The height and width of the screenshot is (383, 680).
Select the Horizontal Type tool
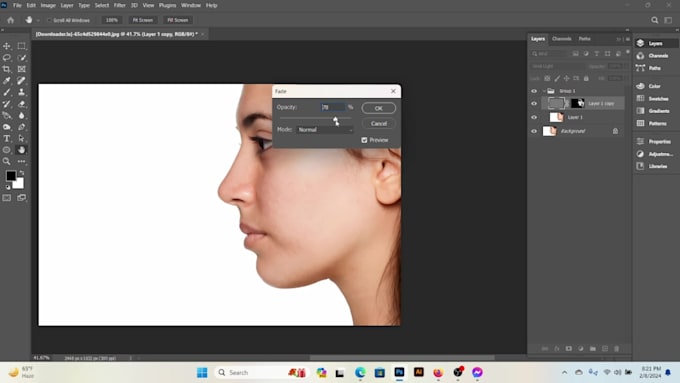point(7,138)
